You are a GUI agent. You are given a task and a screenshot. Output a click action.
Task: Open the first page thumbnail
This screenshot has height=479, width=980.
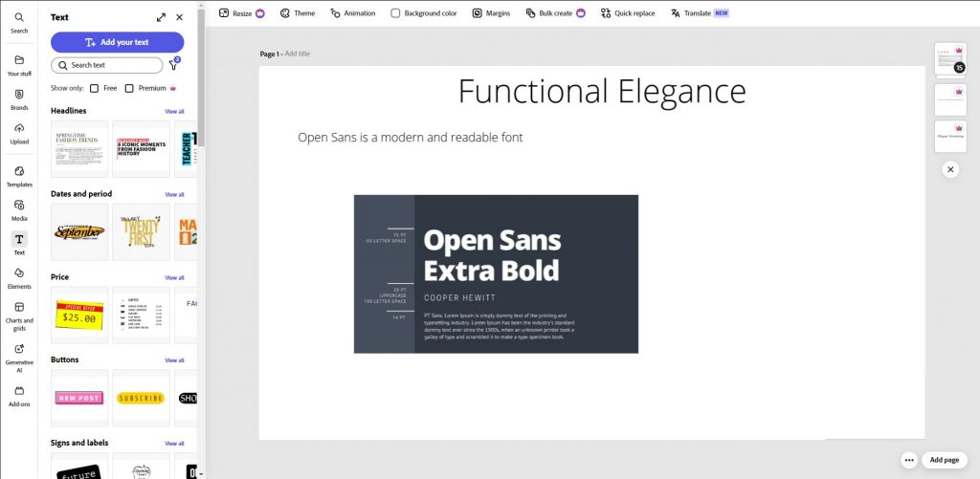[950, 60]
